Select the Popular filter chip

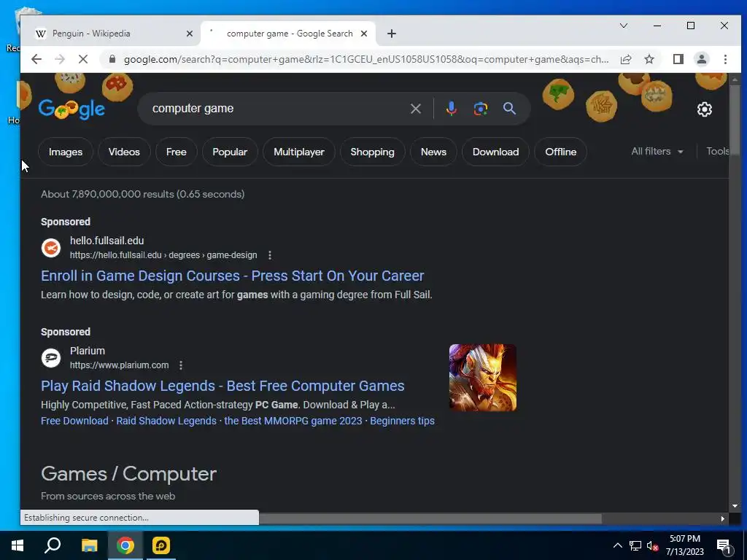[230, 152]
